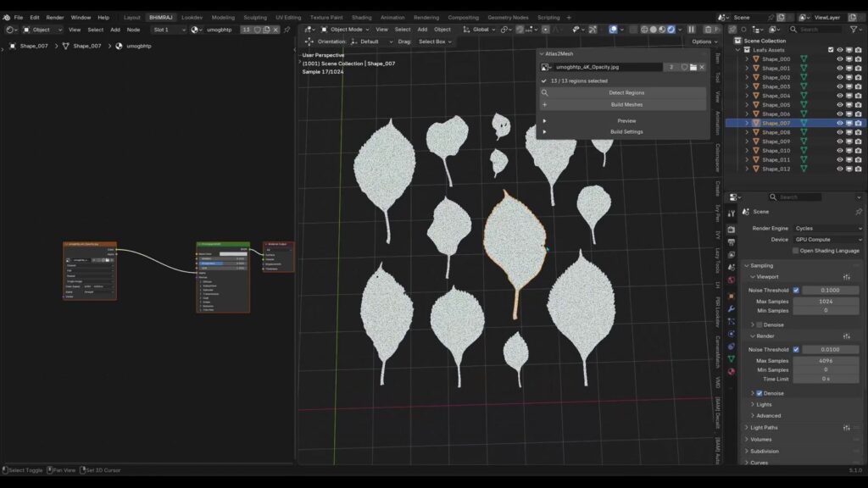The width and height of the screenshot is (868, 488).
Task: Expand the Shape_005 tree item
Action: [x=747, y=105]
